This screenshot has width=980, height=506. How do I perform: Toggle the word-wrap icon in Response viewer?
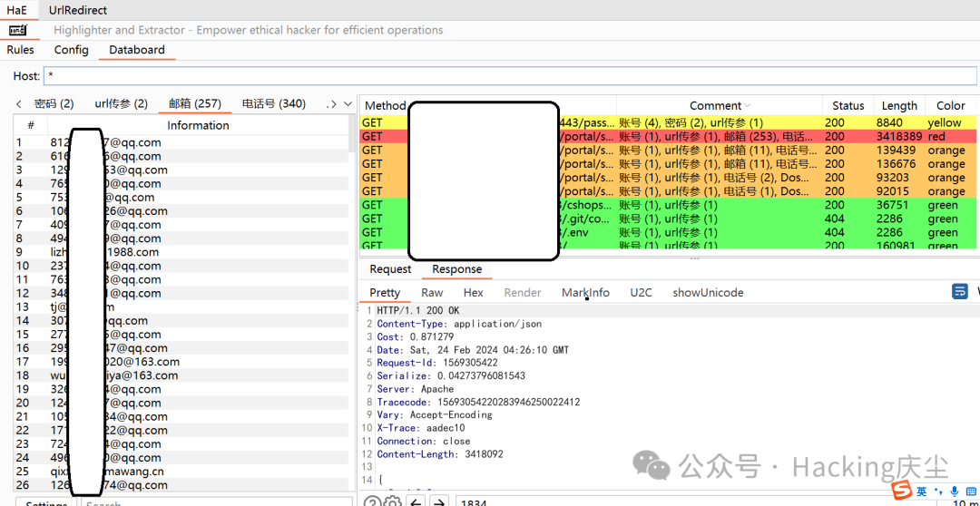(959, 292)
